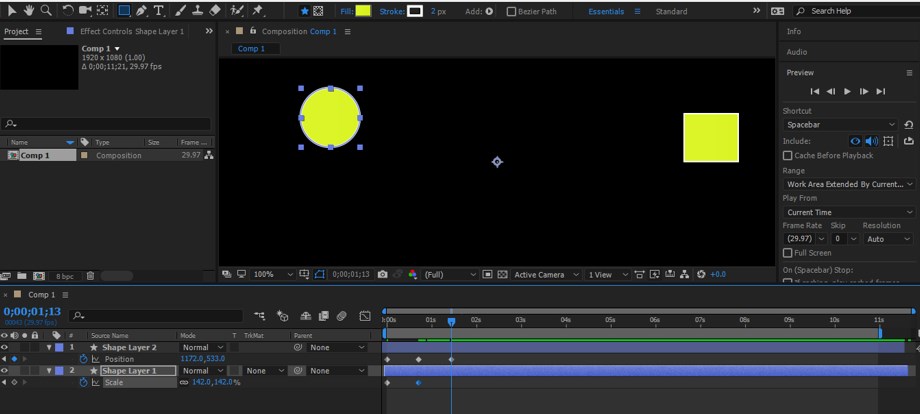Select the Hand tool
920x414 pixels.
[29, 11]
